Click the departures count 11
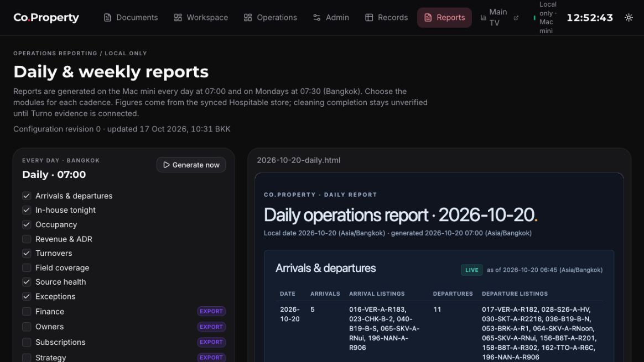Viewport: 644px width, 362px height. [437, 309]
